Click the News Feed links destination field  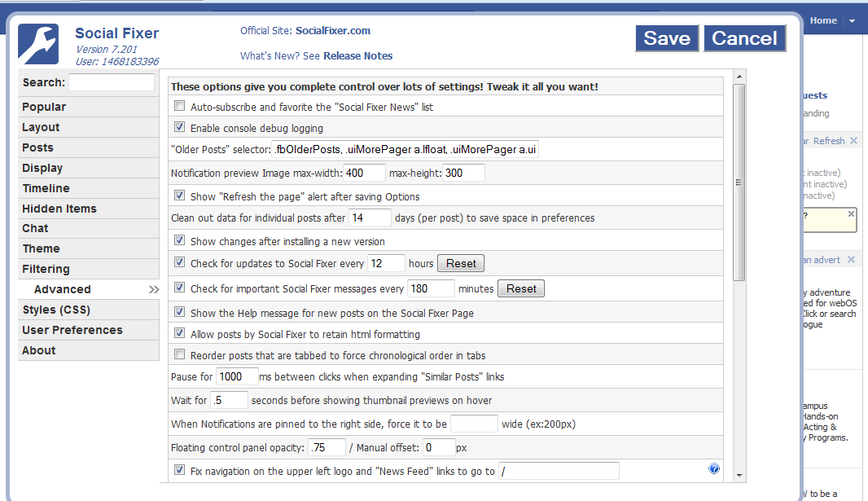point(559,471)
